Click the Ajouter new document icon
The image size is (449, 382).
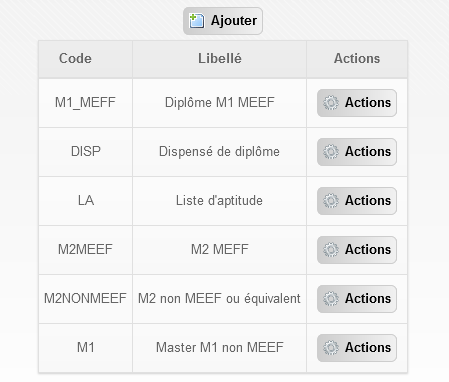click(x=197, y=21)
